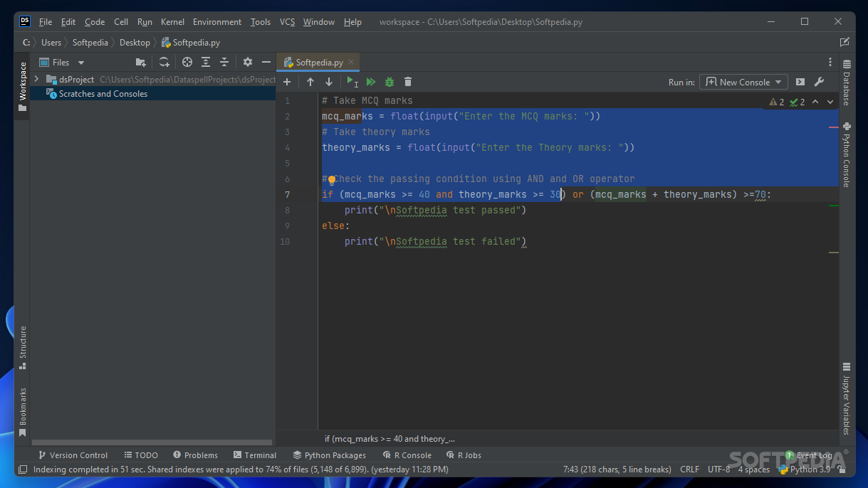Toggle the Jupyter Variables side panel
This screenshot has width=868, height=488.
[847, 398]
